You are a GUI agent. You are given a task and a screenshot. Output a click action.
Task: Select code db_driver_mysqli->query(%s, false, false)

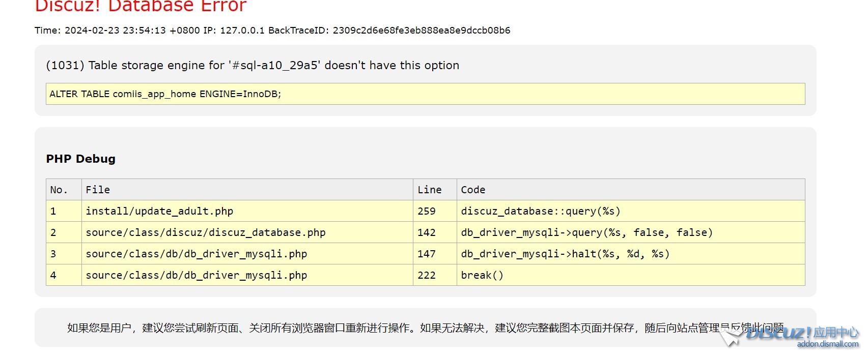(x=586, y=232)
